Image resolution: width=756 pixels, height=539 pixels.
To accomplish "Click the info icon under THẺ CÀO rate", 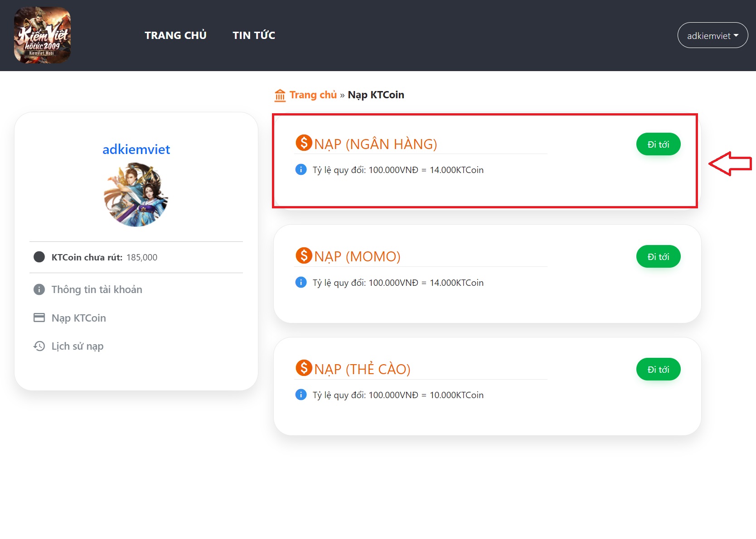I will (x=301, y=395).
